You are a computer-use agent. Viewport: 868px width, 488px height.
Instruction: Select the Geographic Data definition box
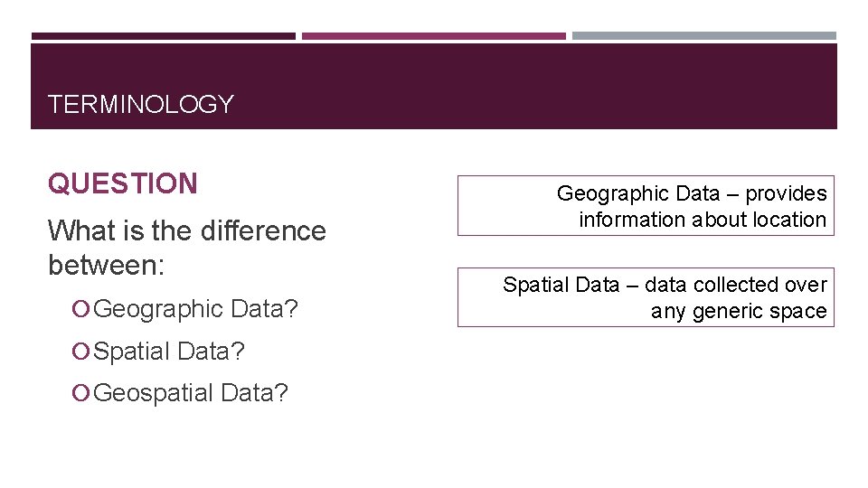tap(646, 206)
